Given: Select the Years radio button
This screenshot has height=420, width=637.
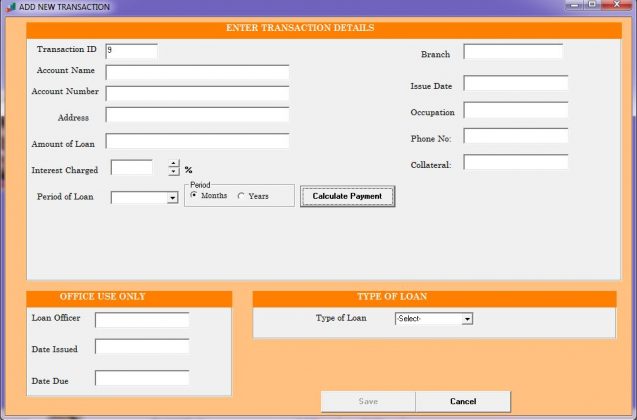Looking at the screenshot, I should pyautogui.click(x=241, y=196).
